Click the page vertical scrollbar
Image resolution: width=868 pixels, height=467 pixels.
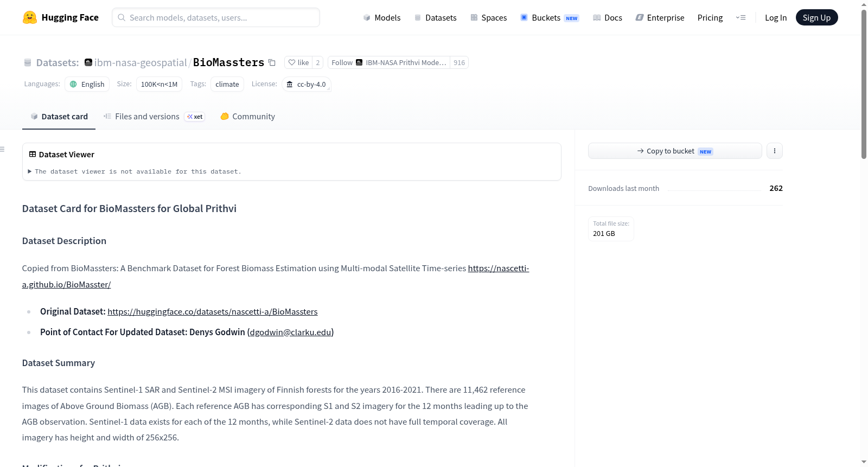[x=864, y=84]
